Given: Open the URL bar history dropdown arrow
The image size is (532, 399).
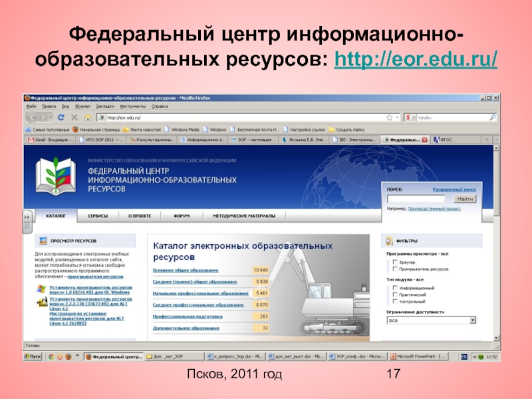Looking at the screenshot, I should pyautogui.click(x=397, y=118).
